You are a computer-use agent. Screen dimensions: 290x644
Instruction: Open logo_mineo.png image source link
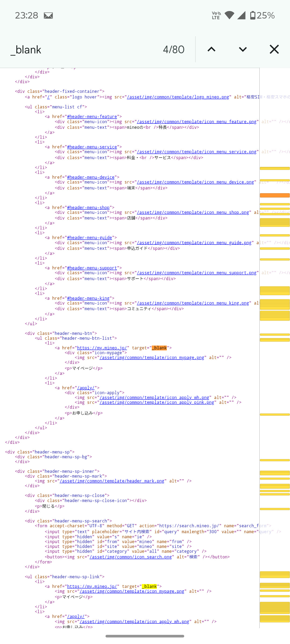(x=178, y=97)
